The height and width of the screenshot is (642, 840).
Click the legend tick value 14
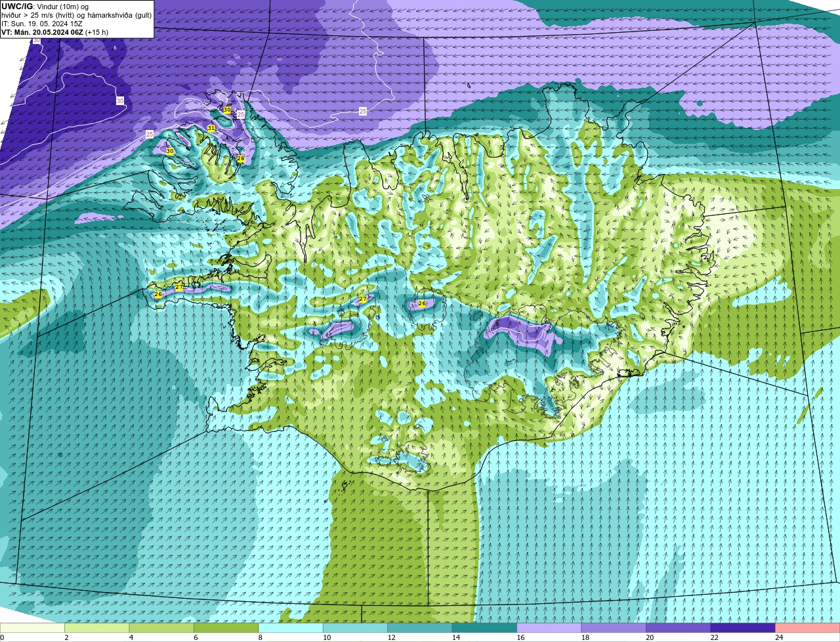(456, 637)
